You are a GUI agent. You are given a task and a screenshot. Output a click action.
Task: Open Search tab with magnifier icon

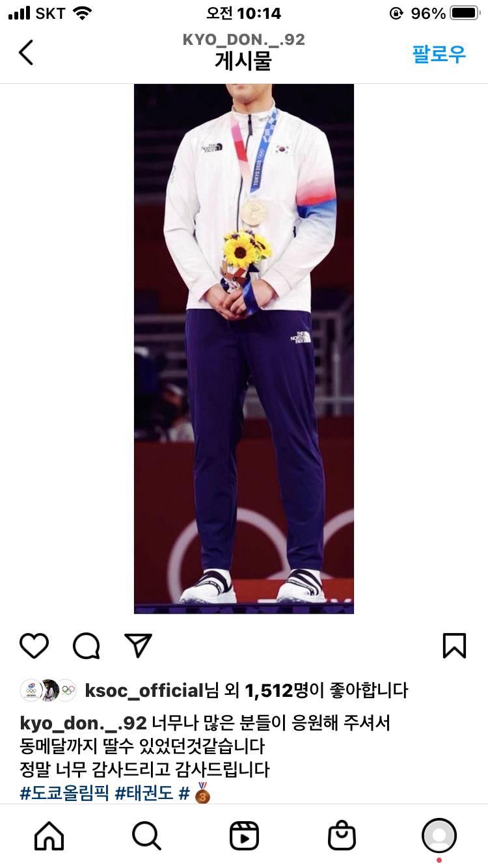point(146,835)
